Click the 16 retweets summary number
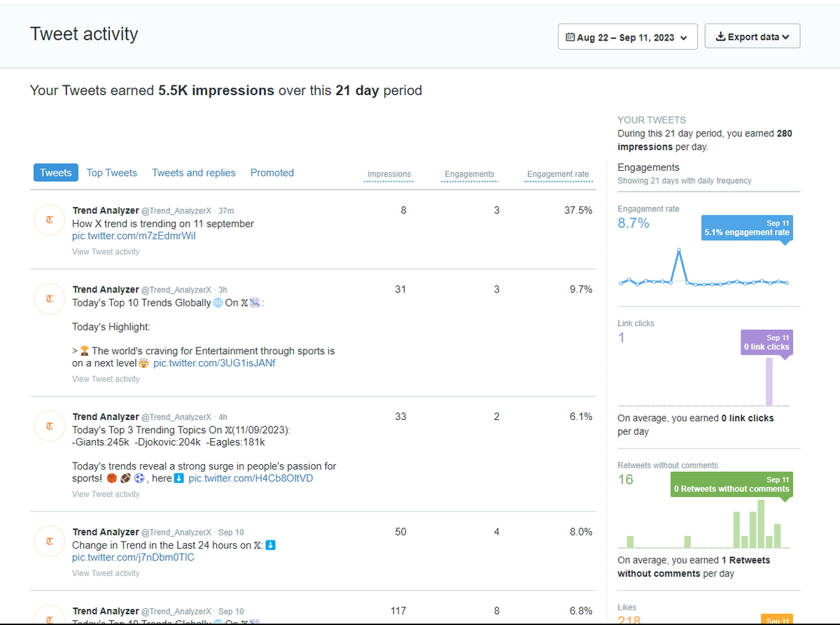840x625 pixels. 625,480
